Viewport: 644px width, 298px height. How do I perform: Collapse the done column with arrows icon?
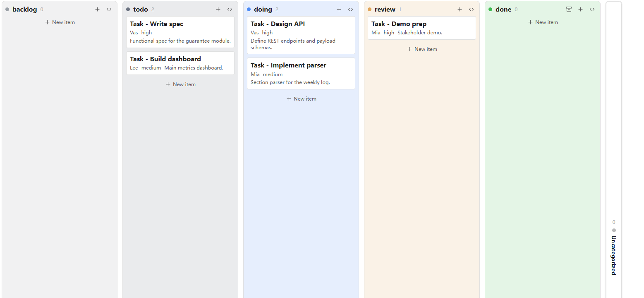click(592, 10)
